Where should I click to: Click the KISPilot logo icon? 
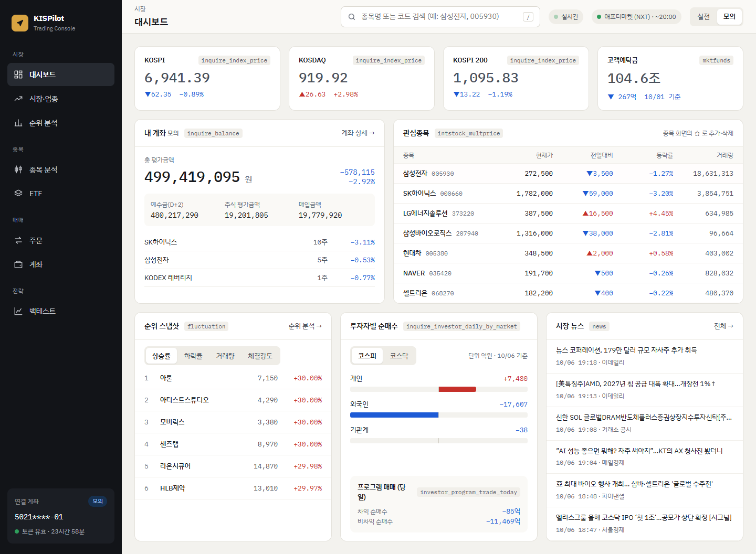20,23
